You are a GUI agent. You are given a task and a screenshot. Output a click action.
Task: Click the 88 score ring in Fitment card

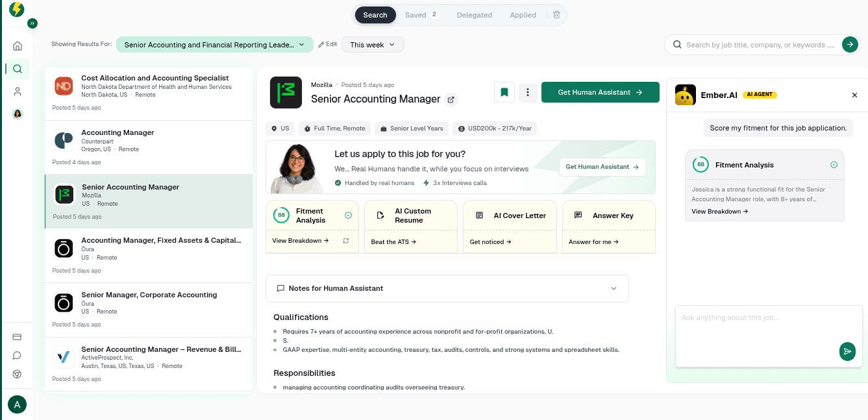pos(281,216)
